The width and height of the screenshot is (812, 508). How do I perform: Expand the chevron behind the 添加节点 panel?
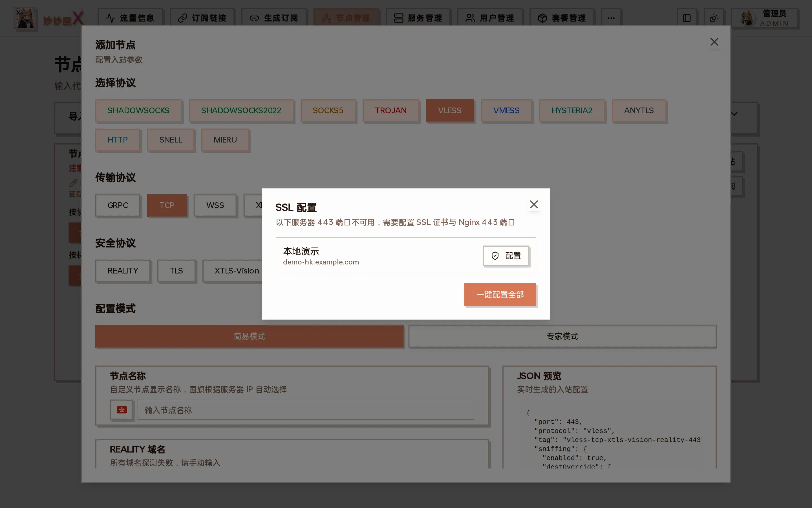pyautogui.click(x=734, y=114)
